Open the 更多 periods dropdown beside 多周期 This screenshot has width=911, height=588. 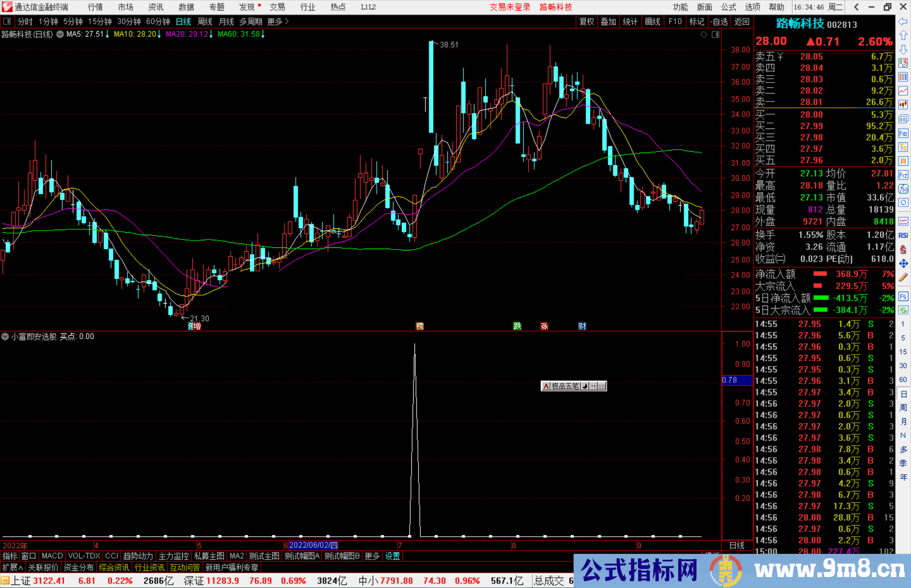[x=275, y=21]
